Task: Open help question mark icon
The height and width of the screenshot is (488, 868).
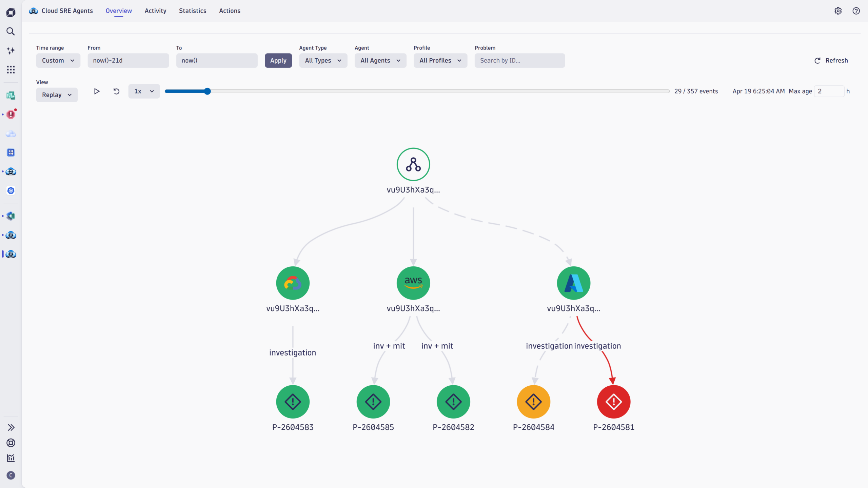Action: pyautogui.click(x=856, y=11)
